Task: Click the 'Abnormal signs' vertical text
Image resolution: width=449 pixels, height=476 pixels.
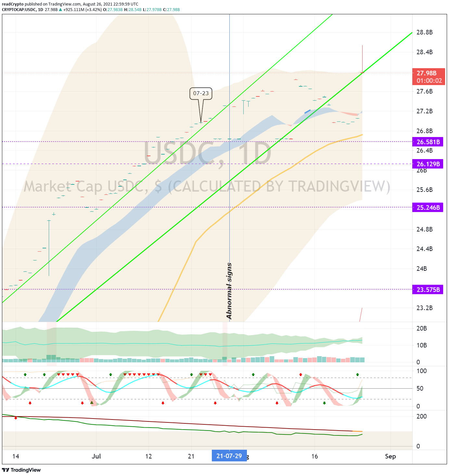Action: [x=229, y=291]
